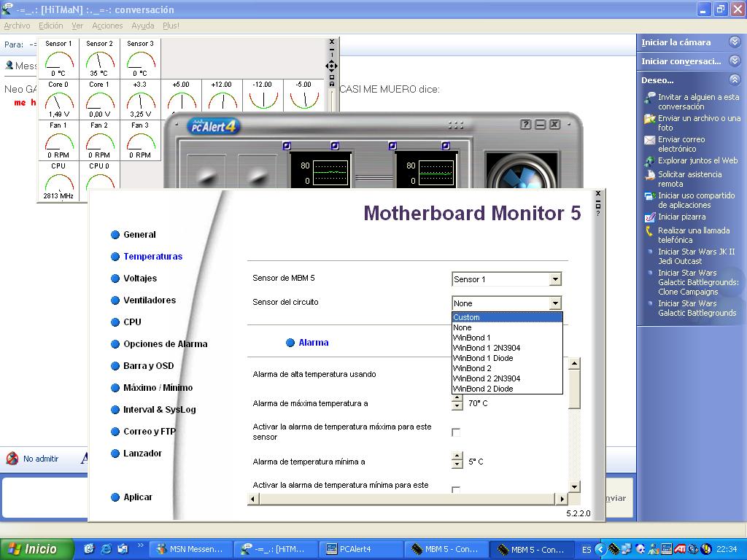Click the PC Alert 4 logo
Viewport: 747px width, 560px height.
coord(213,126)
